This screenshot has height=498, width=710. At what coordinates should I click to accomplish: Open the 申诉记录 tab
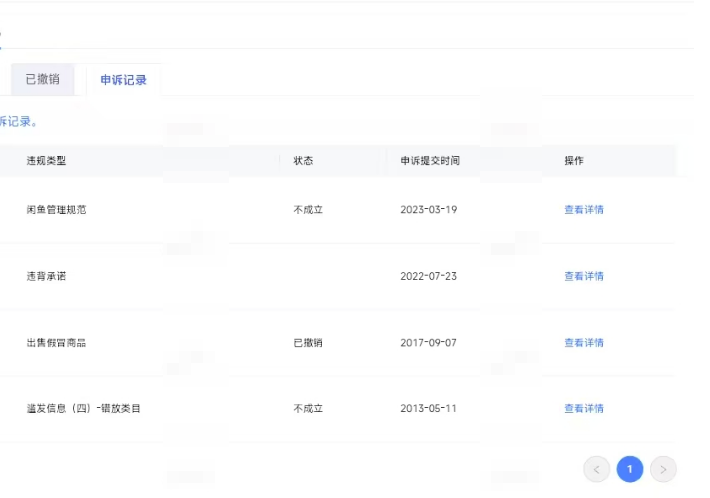[x=123, y=80]
